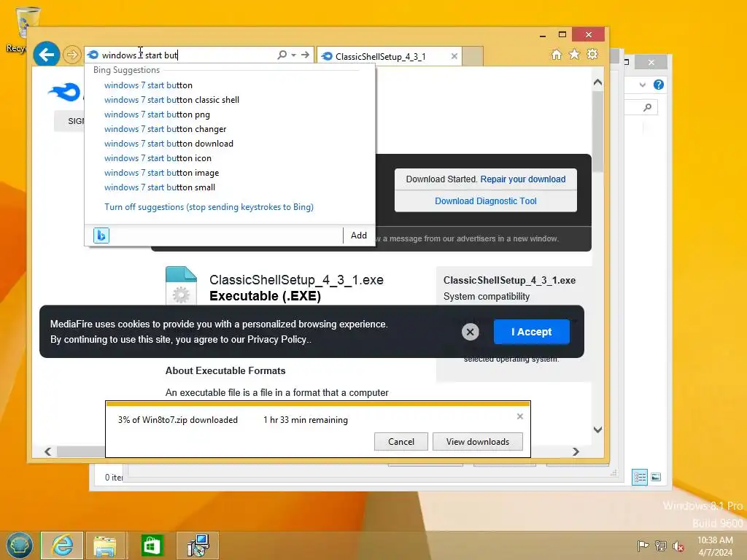Choose 'windows 7 start button icon'

158,158
